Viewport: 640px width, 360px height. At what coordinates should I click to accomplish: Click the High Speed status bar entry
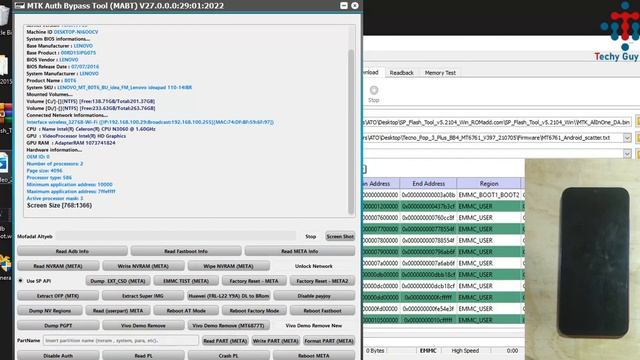coord(465,351)
